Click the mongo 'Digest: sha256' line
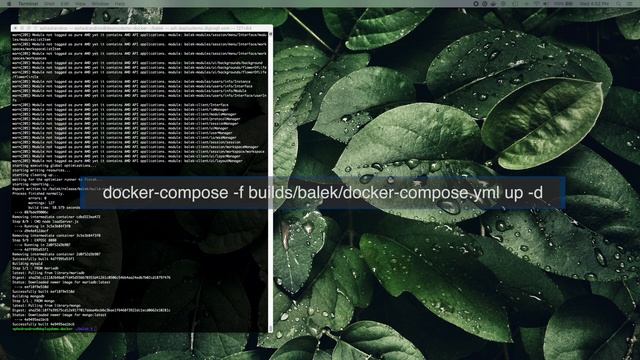The height and width of the screenshot is (360, 640). (x=91, y=310)
